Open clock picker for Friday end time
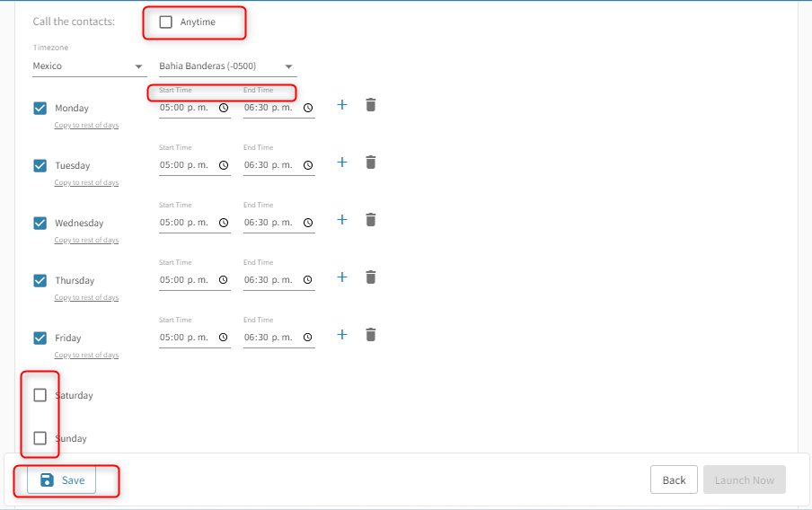 [308, 338]
